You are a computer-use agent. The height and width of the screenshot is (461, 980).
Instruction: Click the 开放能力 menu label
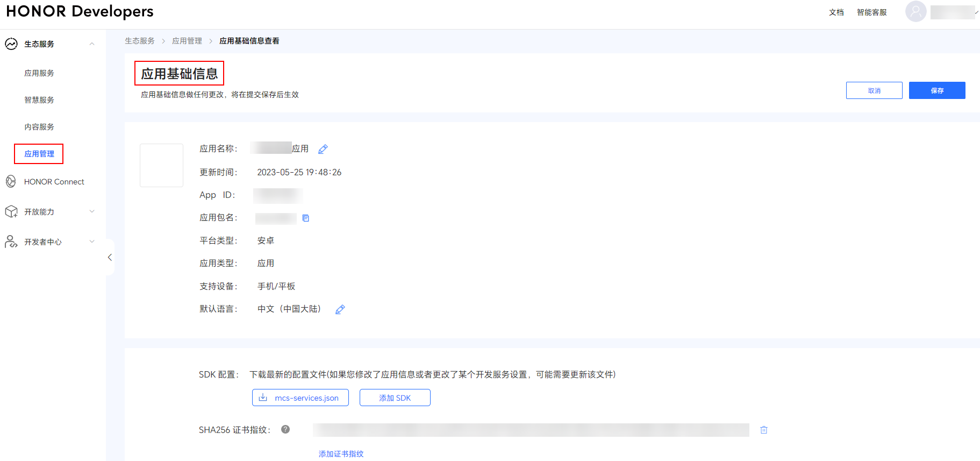click(x=39, y=212)
